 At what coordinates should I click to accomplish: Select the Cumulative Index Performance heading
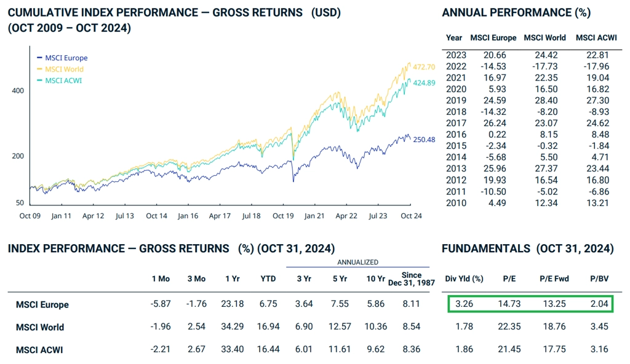tap(174, 20)
